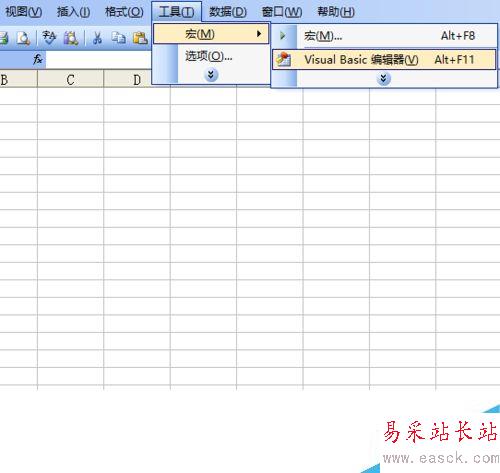Open the 格式(O) menu

click(x=124, y=12)
